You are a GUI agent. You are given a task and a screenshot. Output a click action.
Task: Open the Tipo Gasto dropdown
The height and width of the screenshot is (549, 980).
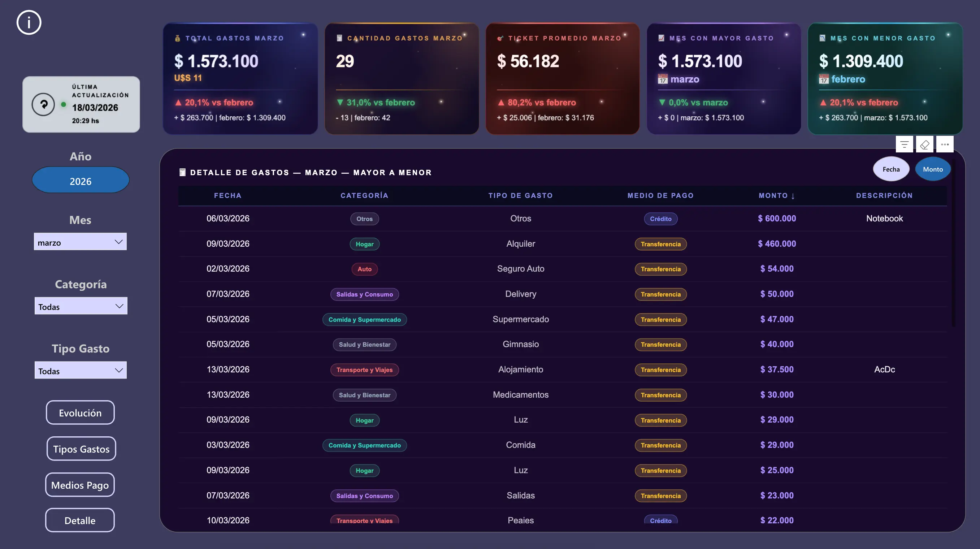(x=81, y=371)
